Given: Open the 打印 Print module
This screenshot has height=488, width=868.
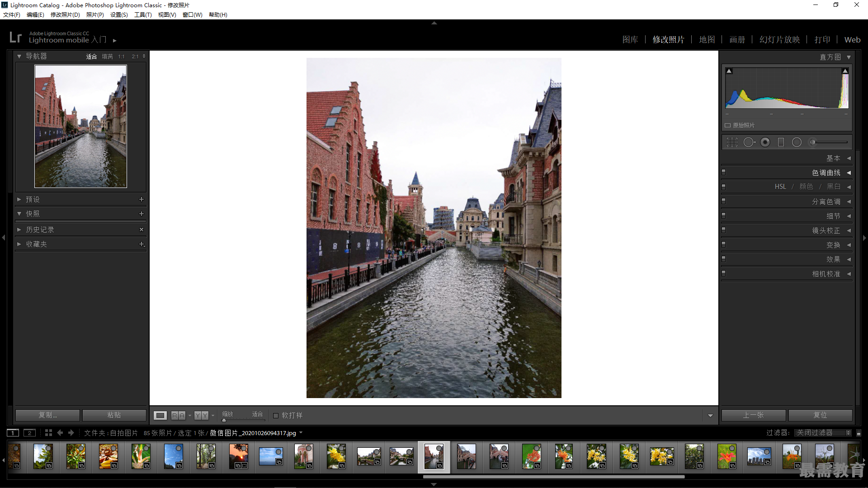Looking at the screenshot, I should pos(822,40).
